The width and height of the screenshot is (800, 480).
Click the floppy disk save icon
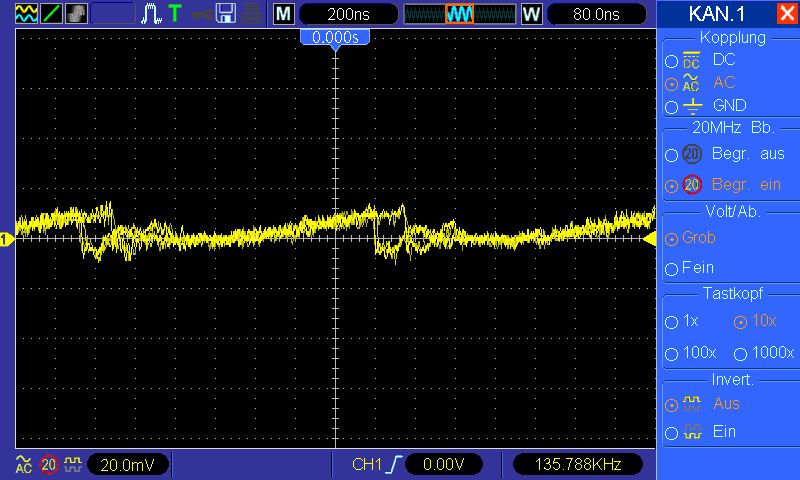coord(226,14)
